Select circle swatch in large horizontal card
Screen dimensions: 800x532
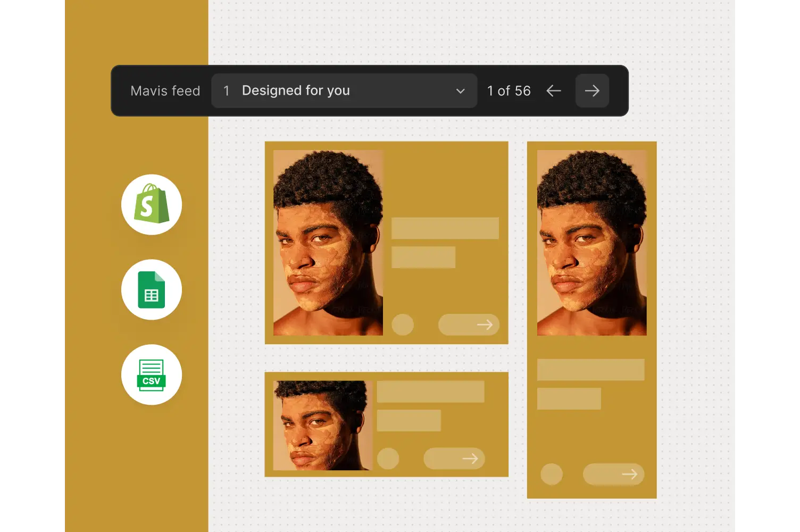pyautogui.click(x=403, y=325)
